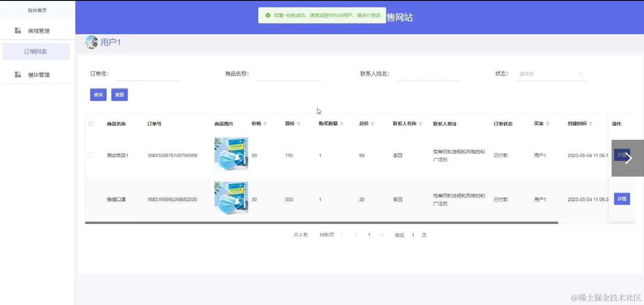This screenshot has width=644, height=305.
Task: Open 后台首页 in the sidebar
Action: [37, 10]
